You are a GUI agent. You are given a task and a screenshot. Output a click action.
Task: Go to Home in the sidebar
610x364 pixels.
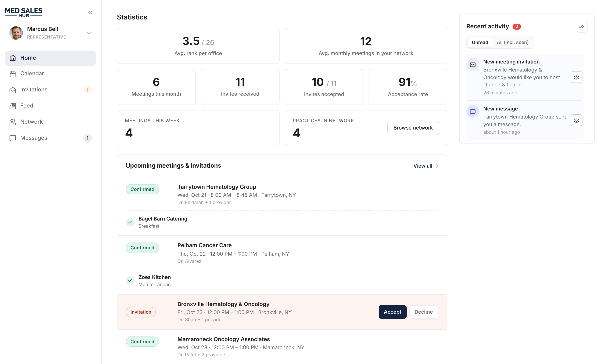click(x=51, y=58)
